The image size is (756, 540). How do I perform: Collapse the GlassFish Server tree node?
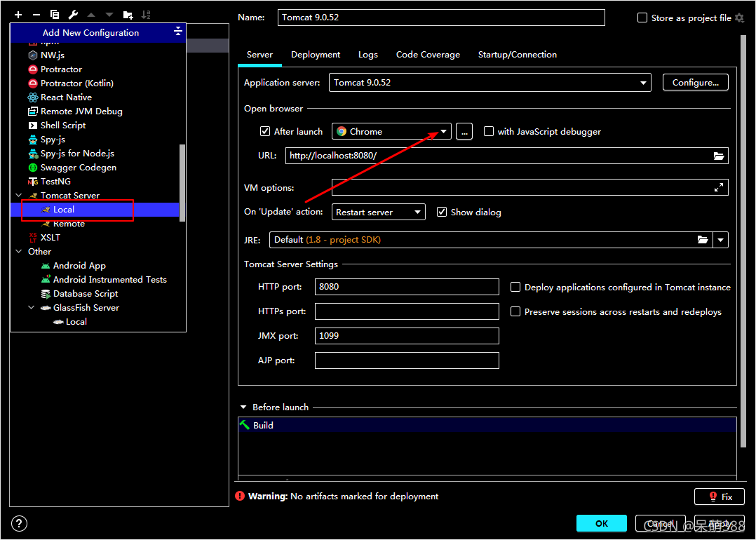point(32,307)
